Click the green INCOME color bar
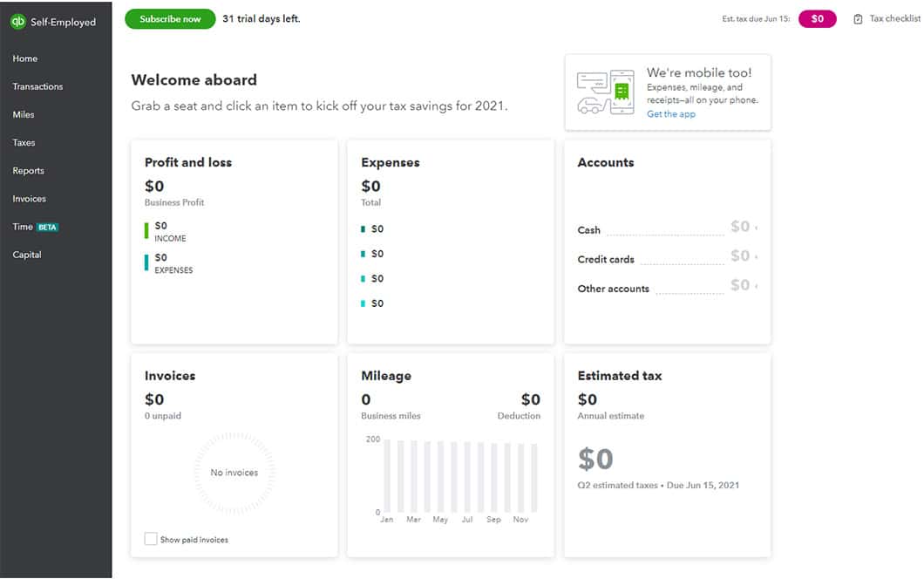This screenshot has height=579, width=924. coord(146,230)
